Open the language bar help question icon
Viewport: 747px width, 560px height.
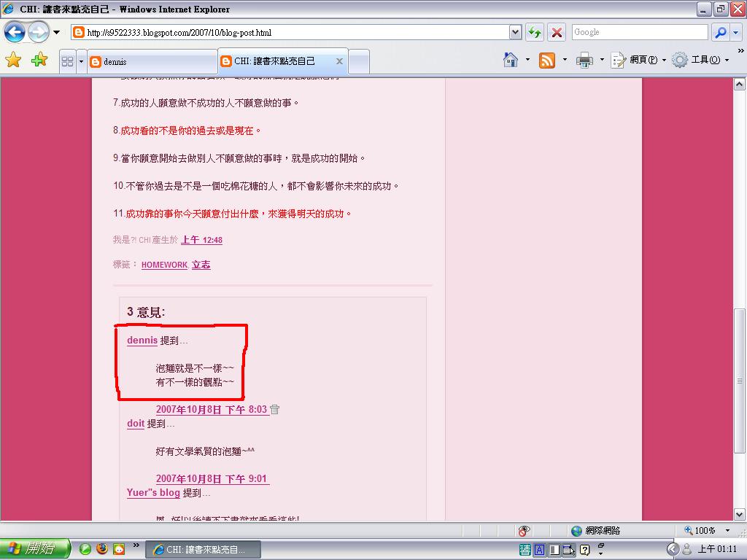coord(584,550)
